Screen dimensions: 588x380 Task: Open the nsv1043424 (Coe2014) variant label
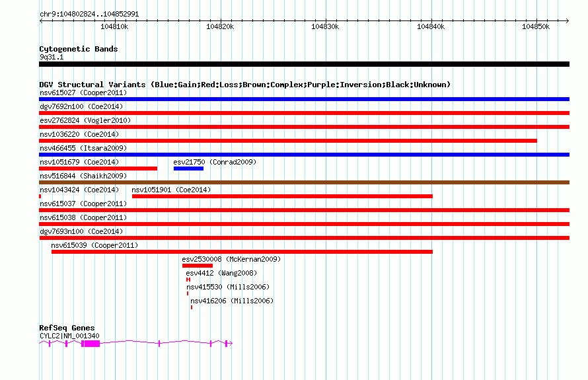(79, 190)
